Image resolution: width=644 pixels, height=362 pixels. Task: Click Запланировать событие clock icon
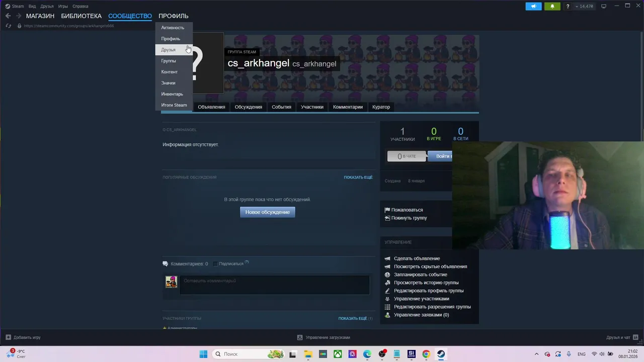click(x=387, y=275)
